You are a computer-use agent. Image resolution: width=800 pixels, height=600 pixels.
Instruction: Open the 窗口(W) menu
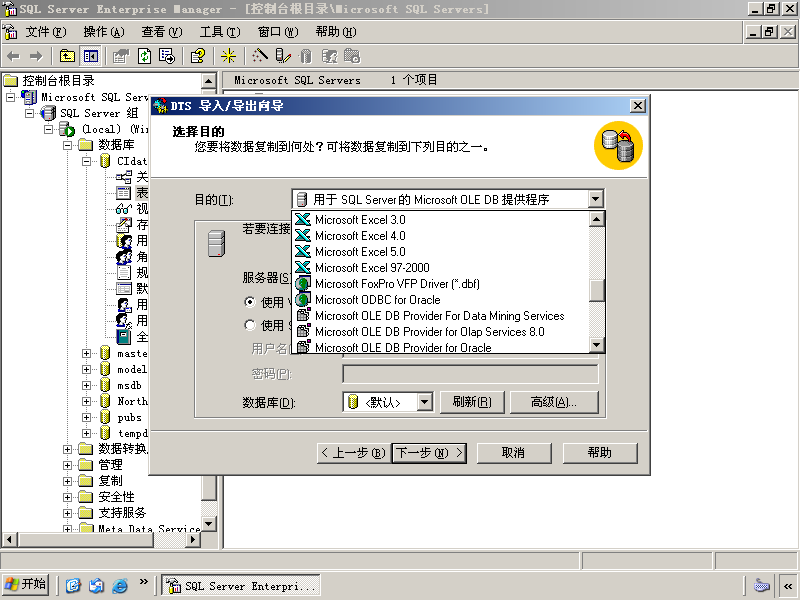coord(278,32)
